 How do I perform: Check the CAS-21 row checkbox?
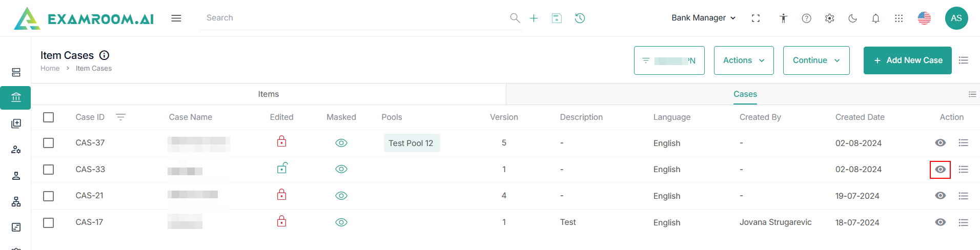click(x=49, y=196)
